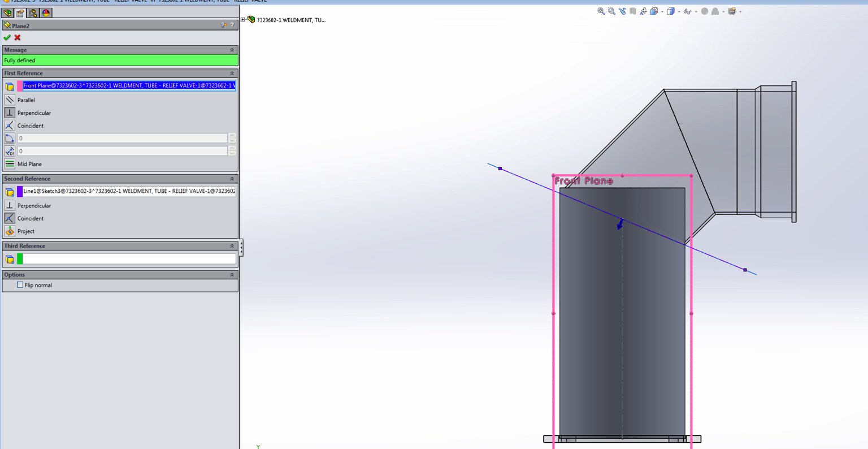
Task: Toggle Perpendicular constraint in Second Reference
Action: click(10, 205)
